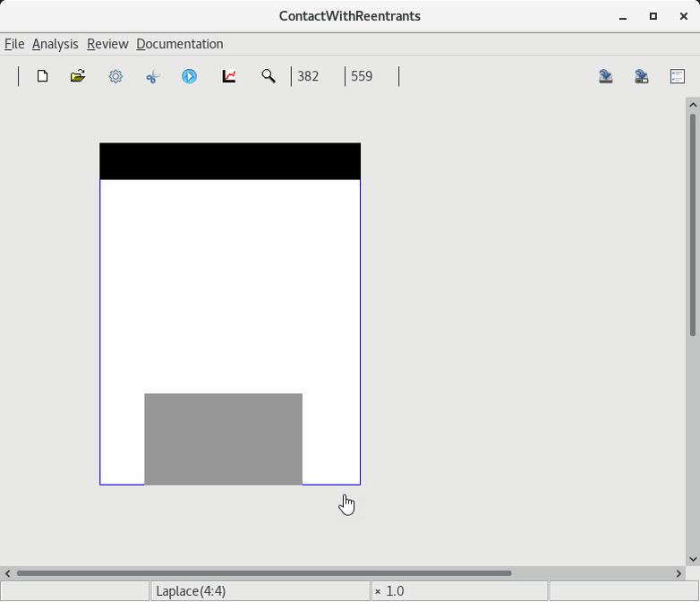Click the horizontal scrollbar right arrow
Image resolution: width=700 pixels, height=602 pixels.
pos(679,573)
